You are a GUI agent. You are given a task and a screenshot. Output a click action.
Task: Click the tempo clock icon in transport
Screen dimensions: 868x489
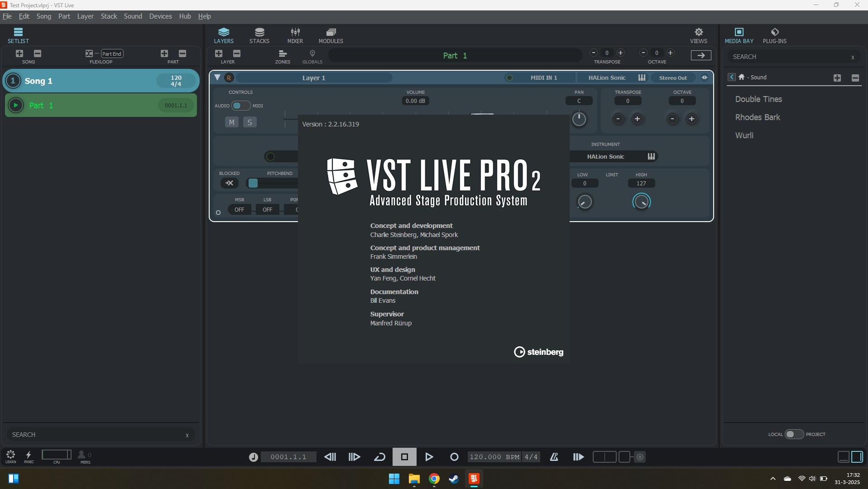pos(253,457)
